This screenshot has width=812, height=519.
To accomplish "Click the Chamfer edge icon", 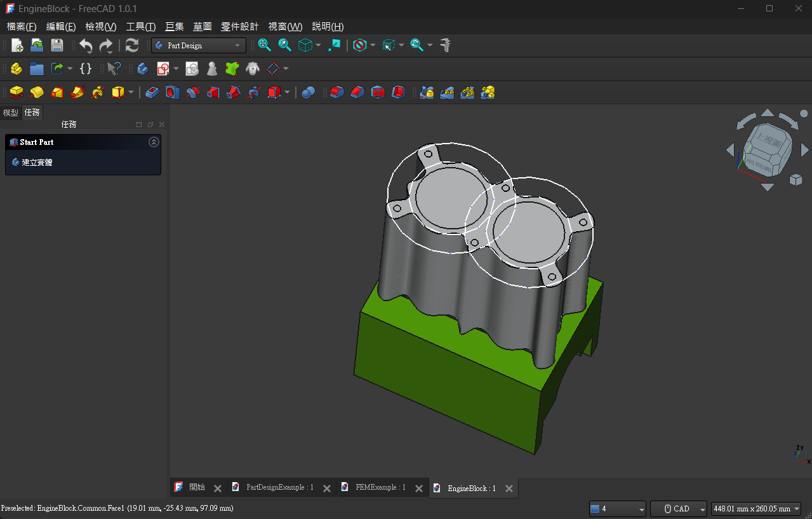I will [x=357, y=93].
